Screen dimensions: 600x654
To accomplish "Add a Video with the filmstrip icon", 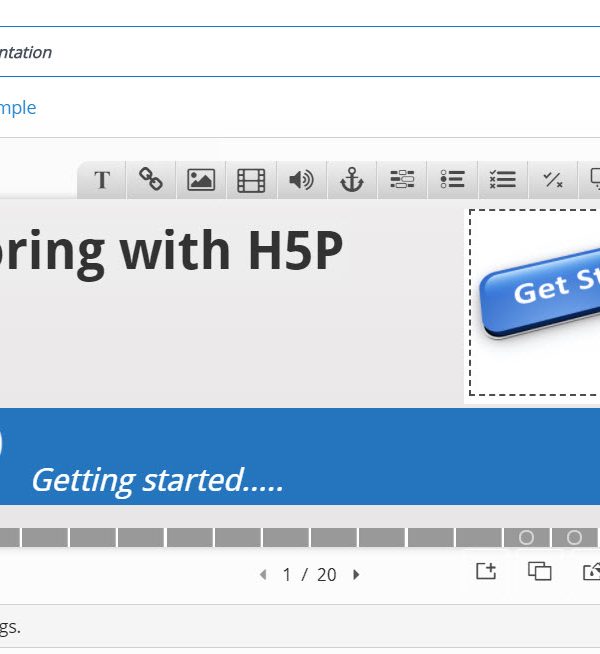I will click(251, 180).
